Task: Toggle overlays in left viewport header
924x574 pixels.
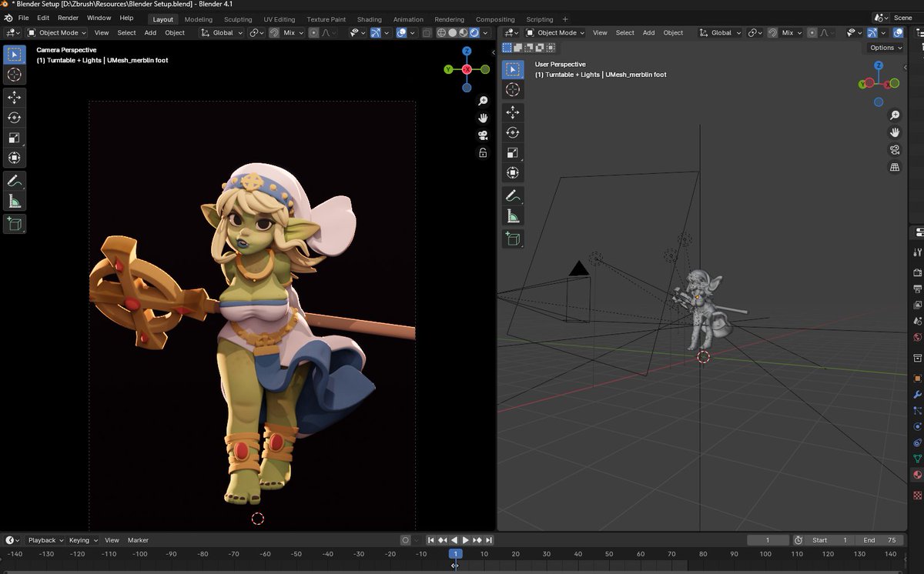Action: point(401,32)
